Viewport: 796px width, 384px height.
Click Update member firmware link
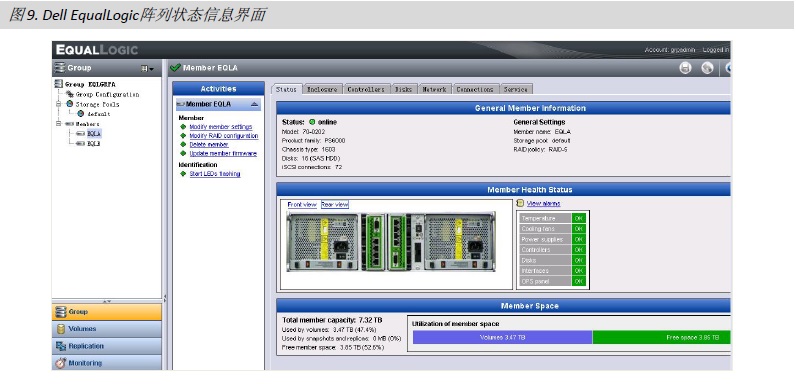pyautogui.click(x=223, y=153)
